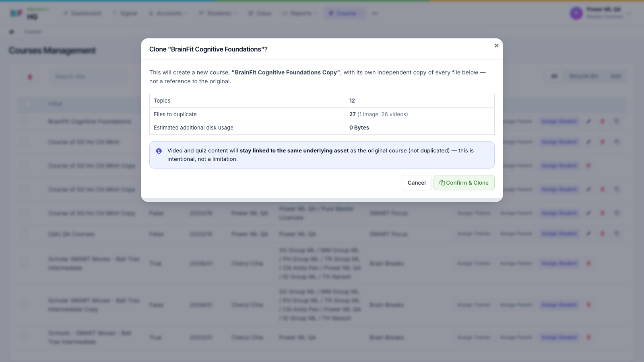This screenshot has height=362, width=644.
Task: Click the purple user avatar
Action: pos(576,13)
